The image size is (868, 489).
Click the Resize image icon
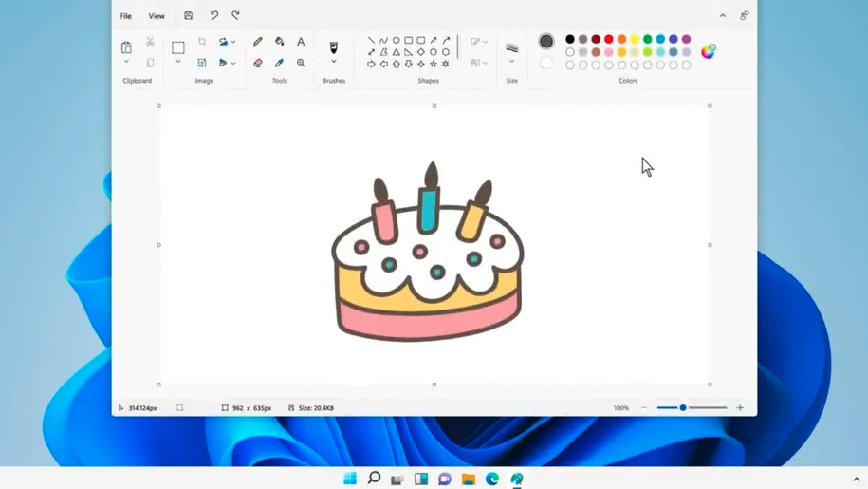coord(202,63)
